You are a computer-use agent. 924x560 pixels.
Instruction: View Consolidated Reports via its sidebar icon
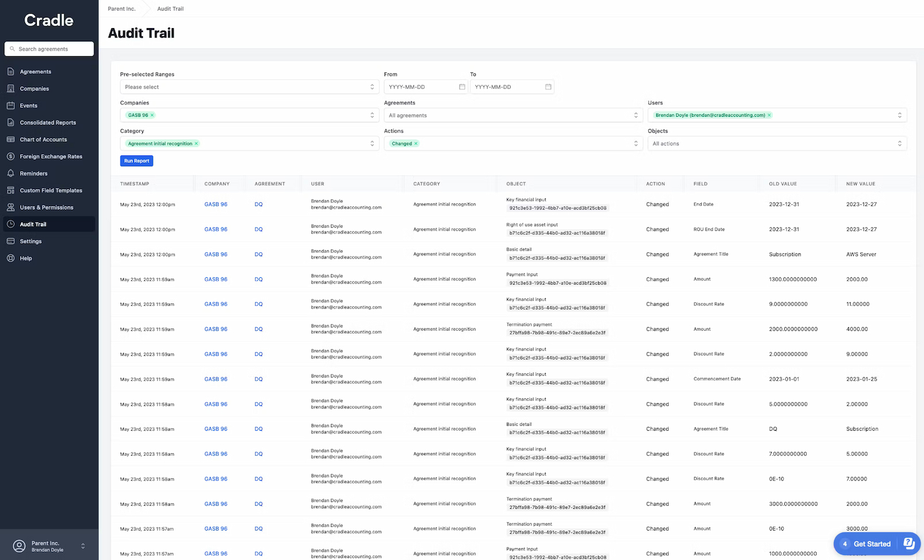(x=9, y=122)
